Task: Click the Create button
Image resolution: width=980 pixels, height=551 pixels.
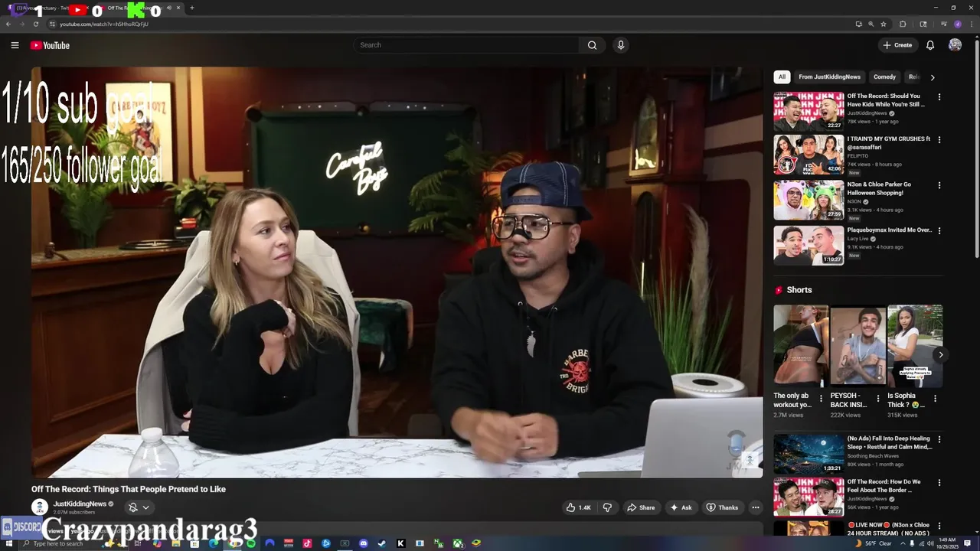Action: [x=897, y=45]
